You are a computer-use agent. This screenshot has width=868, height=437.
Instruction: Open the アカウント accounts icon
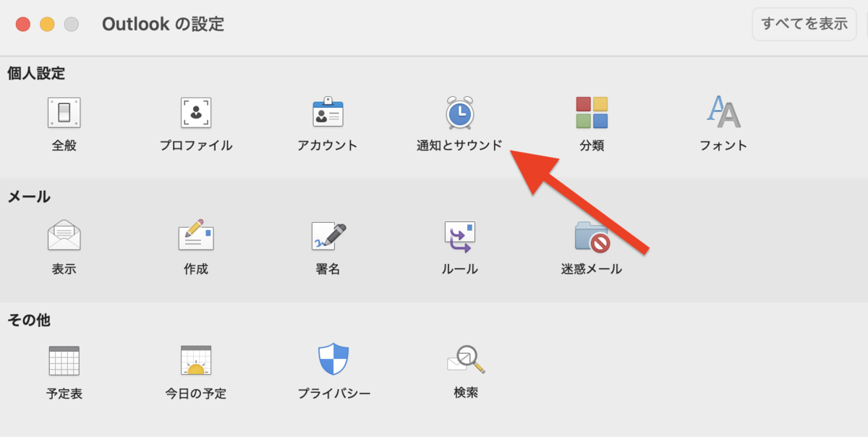pyautogui.click(x=328, y=112)
